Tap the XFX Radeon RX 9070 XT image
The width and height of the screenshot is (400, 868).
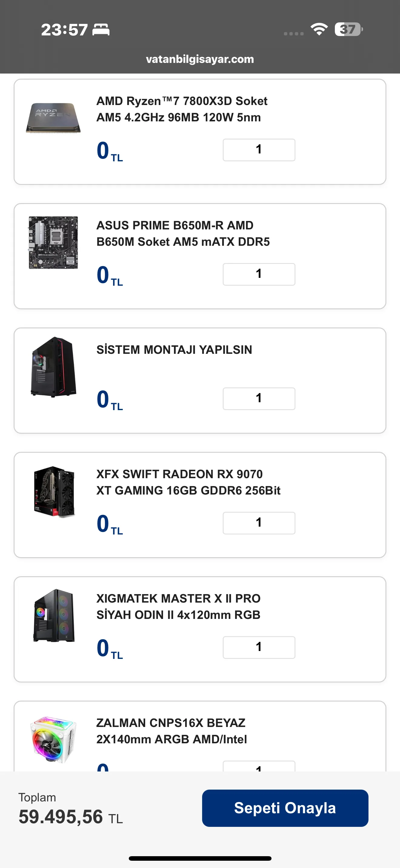click(54, 492)
